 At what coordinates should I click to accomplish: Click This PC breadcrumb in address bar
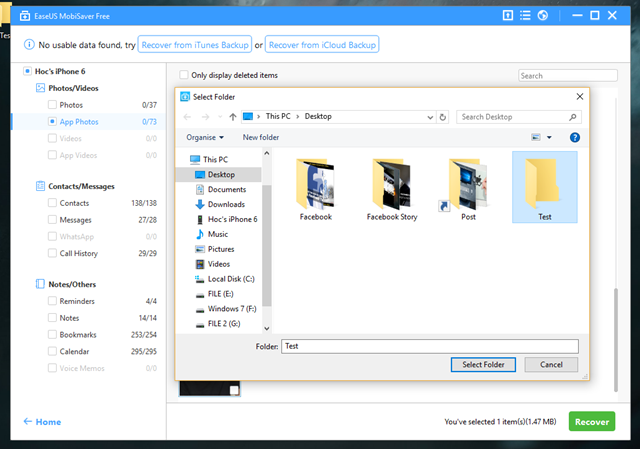point(278,116)
